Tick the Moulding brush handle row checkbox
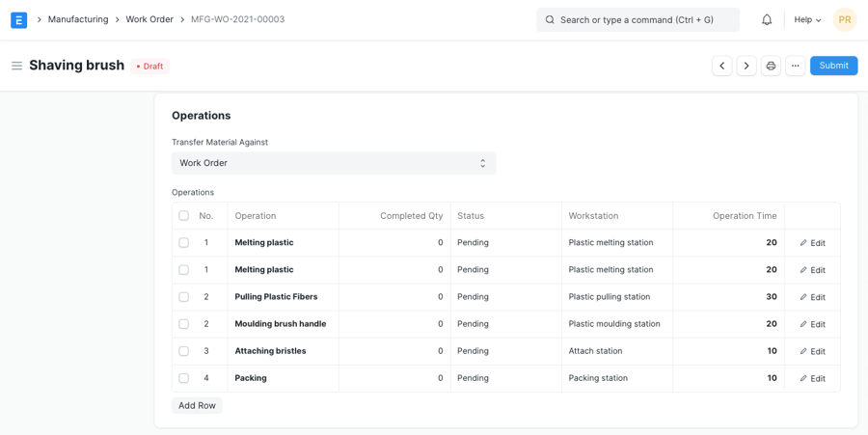Image resolution: width=868 pixels, height=435 pixels. 183,324
